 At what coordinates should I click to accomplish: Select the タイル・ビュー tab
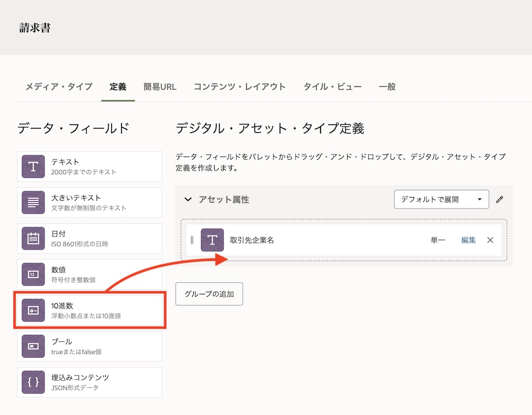tap(332, 87)
